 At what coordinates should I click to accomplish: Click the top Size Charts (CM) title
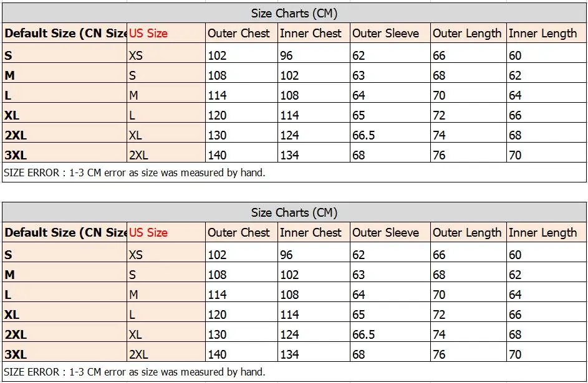point(294,14)
